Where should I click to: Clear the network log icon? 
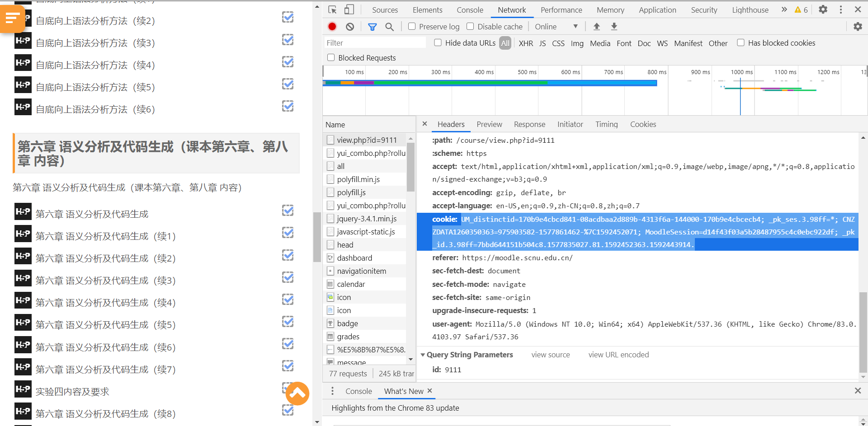[350, 27]
